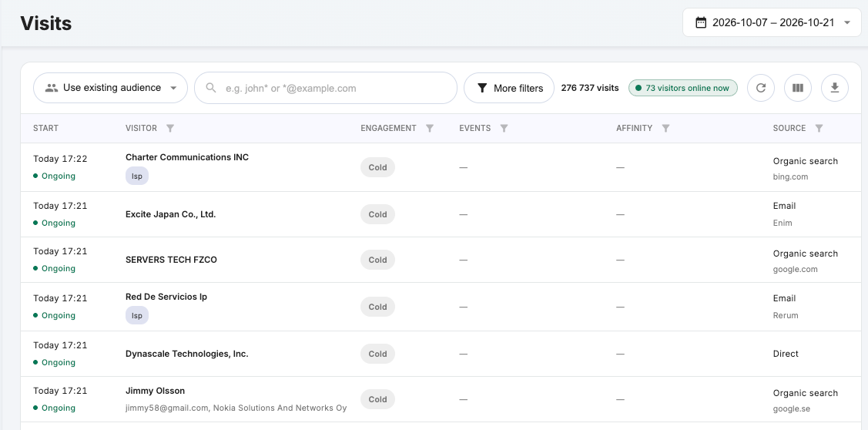Open Excite Japan Co., Ltd. visitor
The width and height of the screenshot is (868, 430).
170,214
